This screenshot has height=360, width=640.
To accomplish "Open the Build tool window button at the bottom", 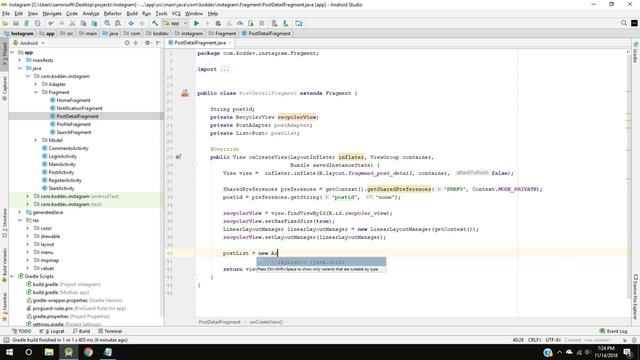I will tap(81, 331).
